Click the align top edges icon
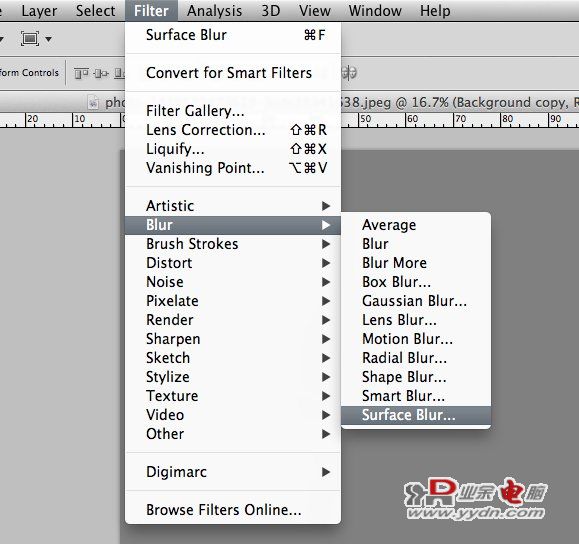 tap(81, 73)
